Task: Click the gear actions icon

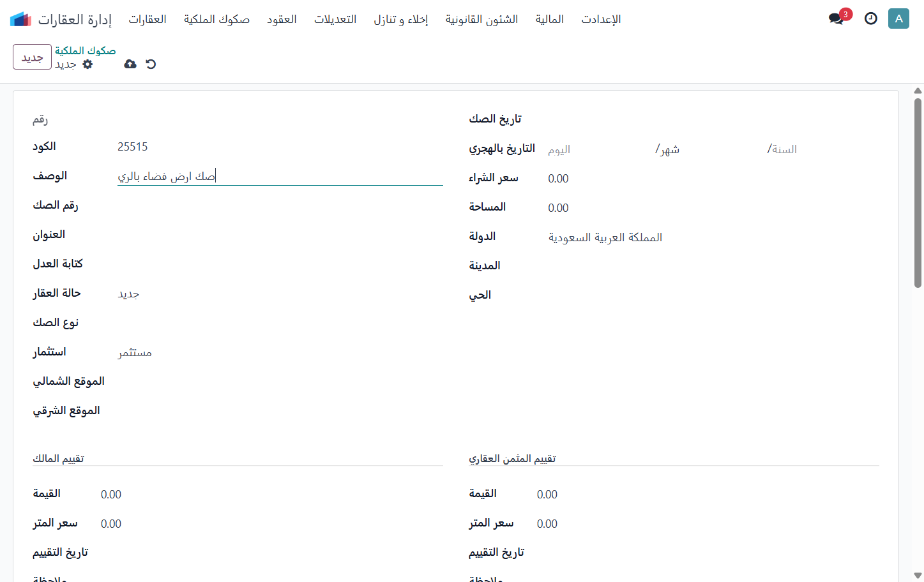Action: [88, 64]
